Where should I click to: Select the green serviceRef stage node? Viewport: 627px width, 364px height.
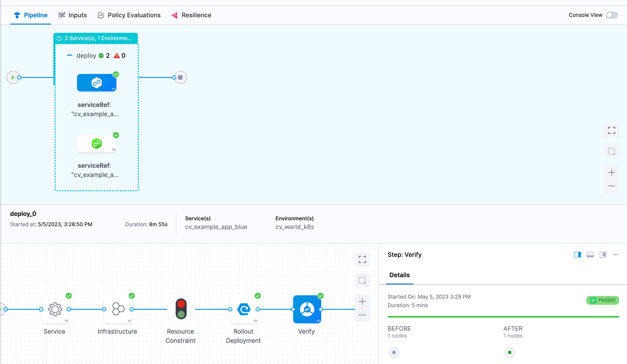coord(96,143)
